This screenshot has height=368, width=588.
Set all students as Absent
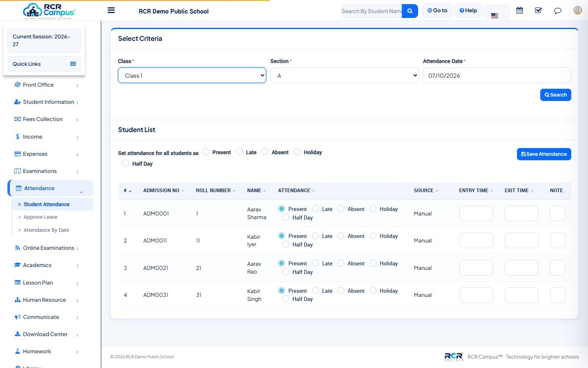[265, 152]
